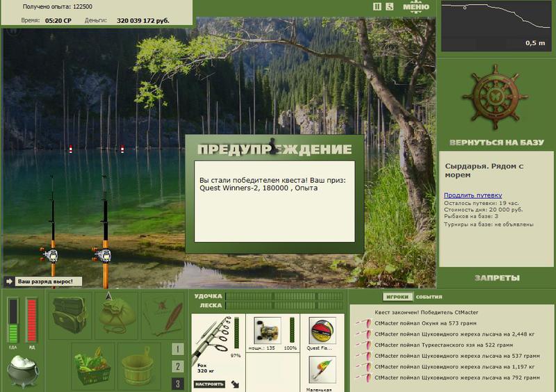Click 'Получено опыта: 122500' text
Screen dimensions: 556x392
click(58, 7)
